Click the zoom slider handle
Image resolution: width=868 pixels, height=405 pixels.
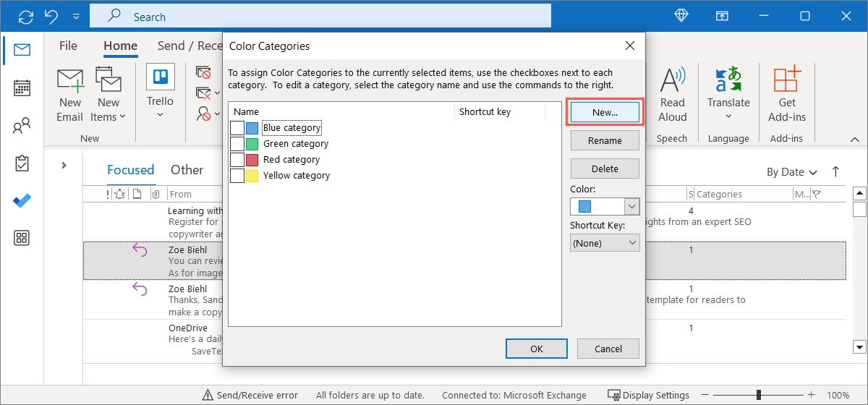(x=758, y=395)
